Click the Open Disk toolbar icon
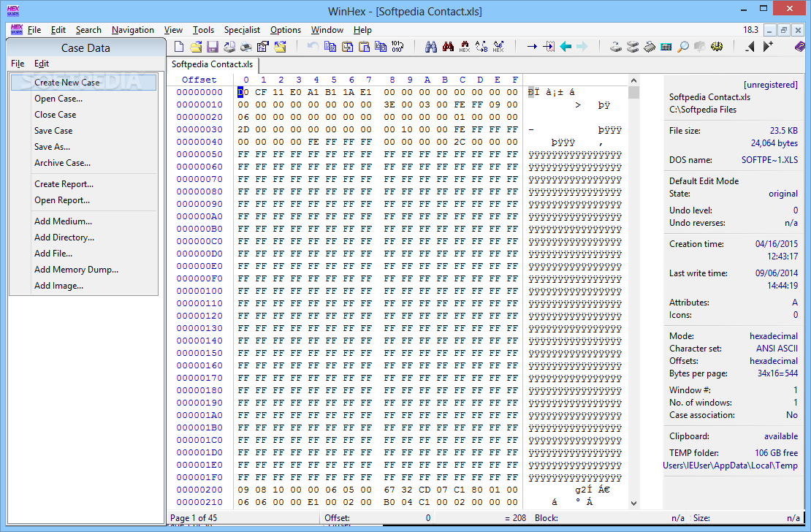Image resolution: width=811 pixels, height=532 pixels. (x=615, y=47)
